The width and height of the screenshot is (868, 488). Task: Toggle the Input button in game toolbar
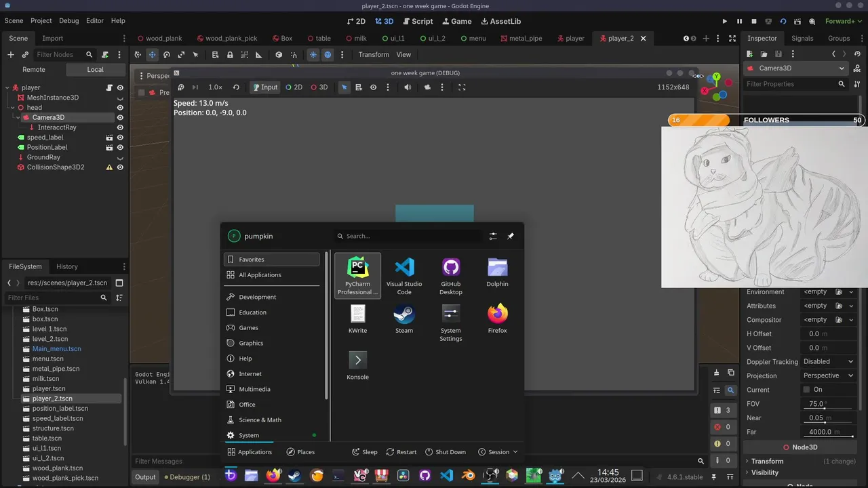(264, 87)
